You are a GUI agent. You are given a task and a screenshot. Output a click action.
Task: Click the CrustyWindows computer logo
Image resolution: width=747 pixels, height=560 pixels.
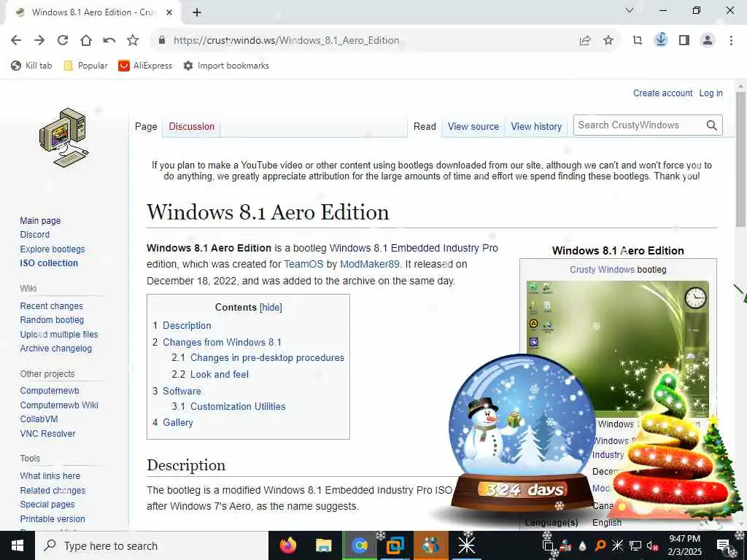click(64, 138)
